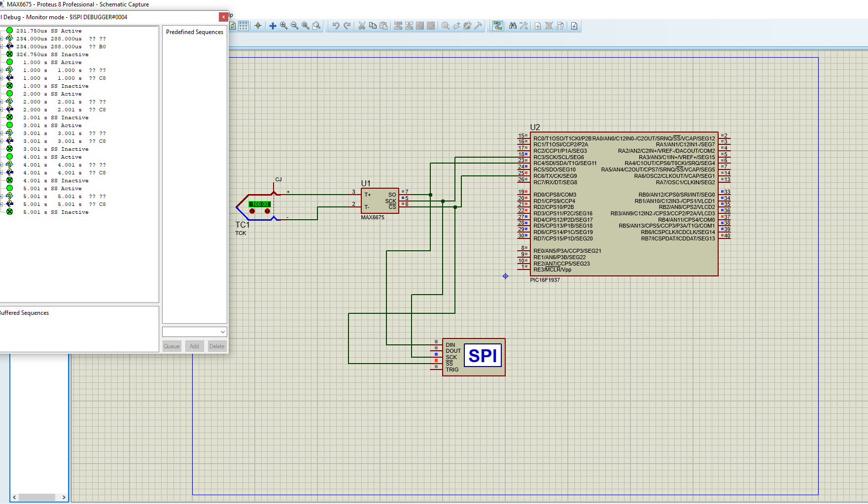Click the Delete button
The height and width of the screenshot is (504, 868).
click(x=217, y=346)
